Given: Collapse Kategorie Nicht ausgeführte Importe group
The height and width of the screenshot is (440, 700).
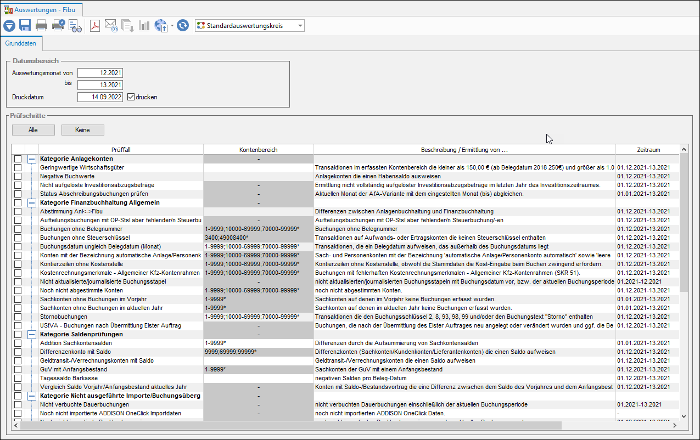Looking at the screenshot, I should pos(31,396).
